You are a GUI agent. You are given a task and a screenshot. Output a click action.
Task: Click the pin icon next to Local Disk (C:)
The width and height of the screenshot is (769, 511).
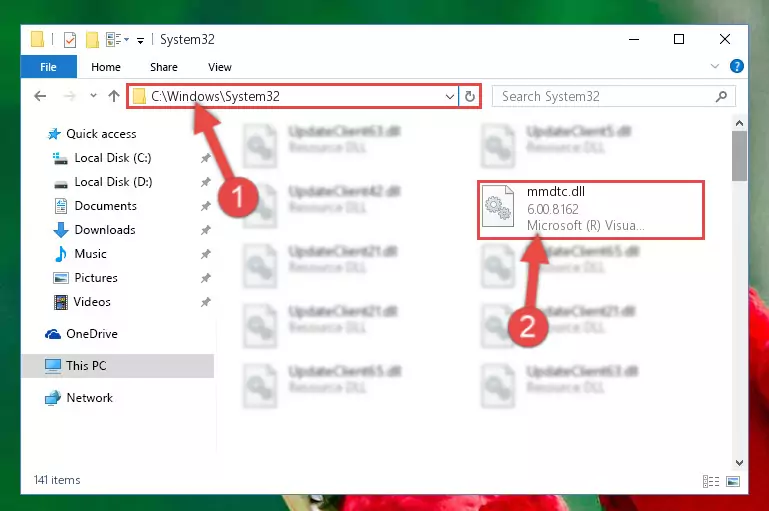tap(205, 158)
